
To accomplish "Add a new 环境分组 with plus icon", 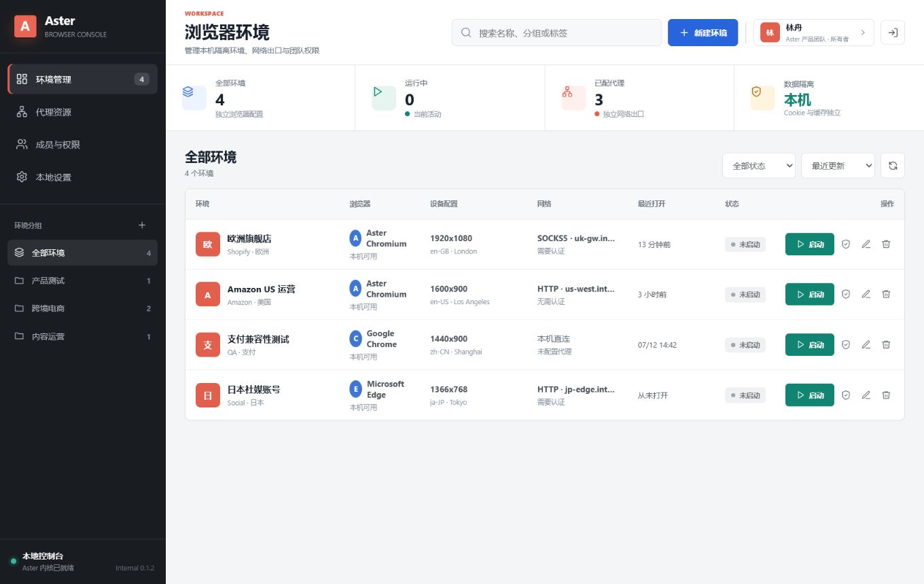I will point(142,225).
